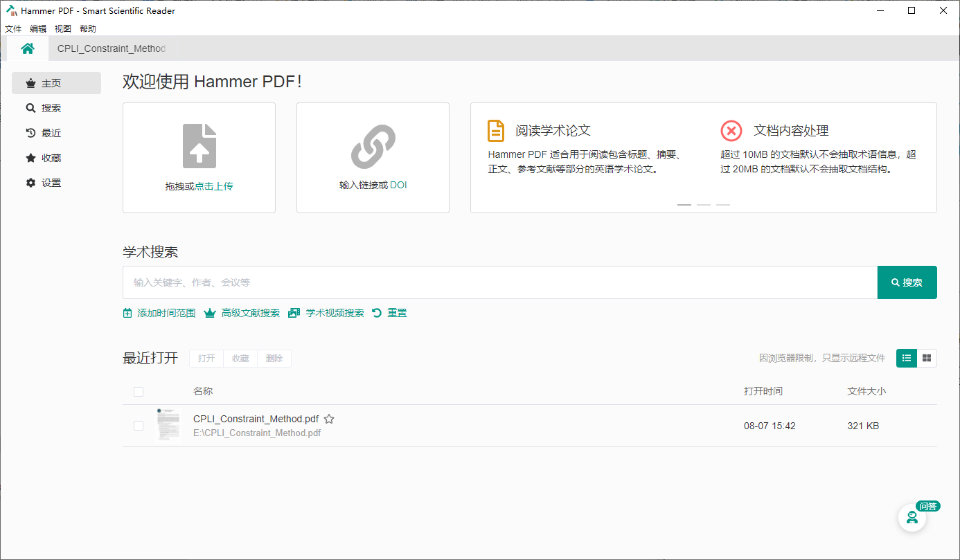Viewport: 960px width, 560px height.
Task: Open 主页 in the sidebar
Action: point(57,83)
